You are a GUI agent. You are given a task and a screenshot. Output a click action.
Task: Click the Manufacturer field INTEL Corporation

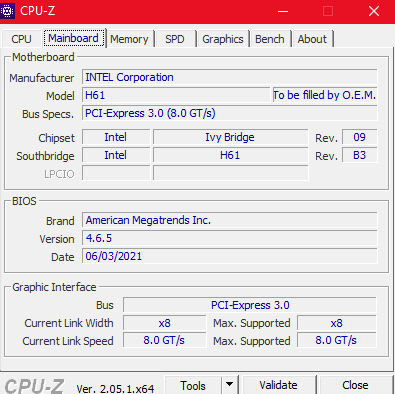(x=230, y=77)
